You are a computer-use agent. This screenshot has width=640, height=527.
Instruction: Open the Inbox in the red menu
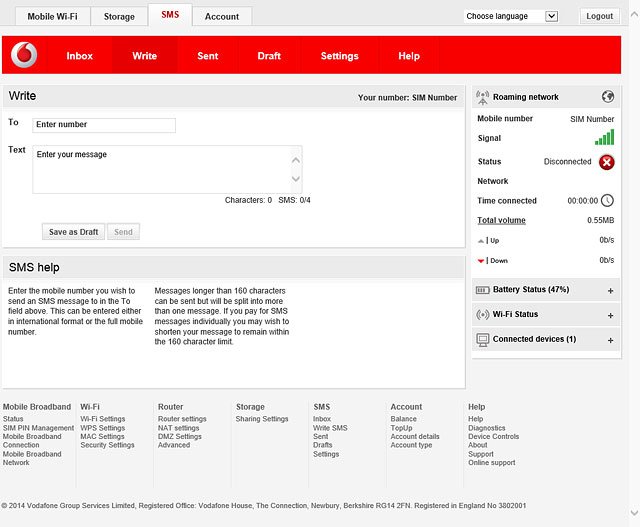(80, 56)
